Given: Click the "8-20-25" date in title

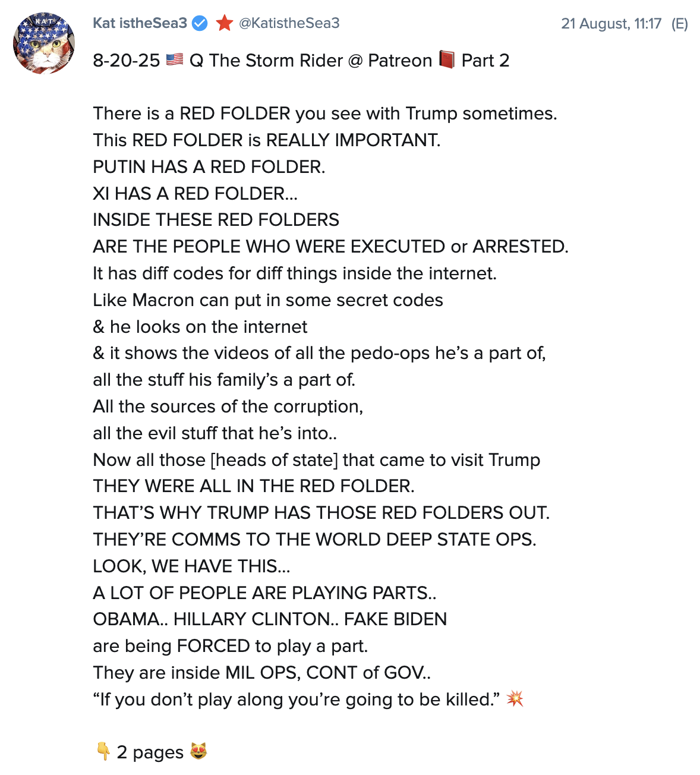Looking at the screenshot, I should click(x=127, y=61).
